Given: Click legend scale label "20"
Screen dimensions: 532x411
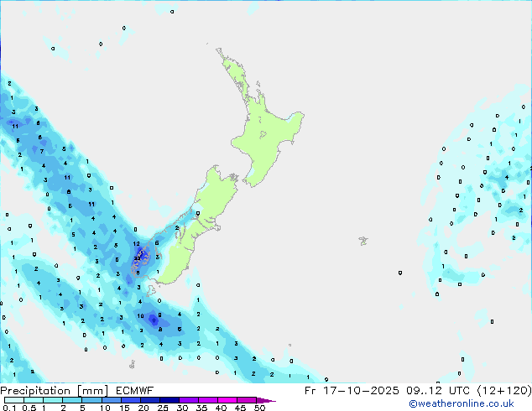Looking at the screenshot, I should tap(143, 408).
